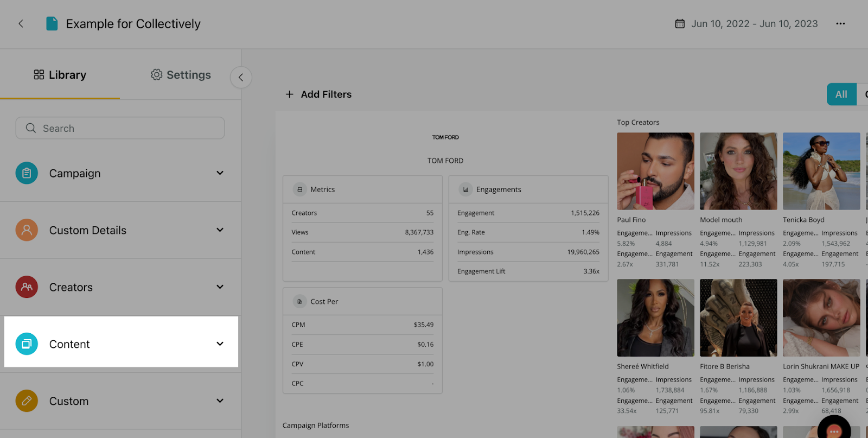868x438 pixels.
Task: Click the Campaign clipboard icon
Action: pos(27,173)
